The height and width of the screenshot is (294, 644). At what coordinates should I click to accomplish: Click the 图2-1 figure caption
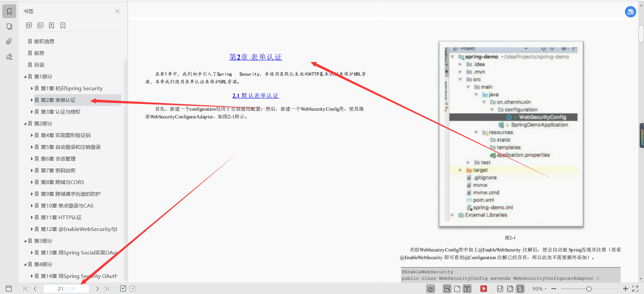click(x=510, y=238)
